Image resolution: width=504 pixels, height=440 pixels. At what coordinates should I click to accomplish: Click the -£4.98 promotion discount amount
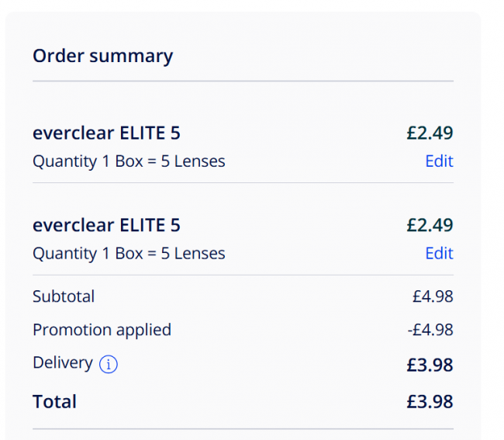pyautogui.click(x=430, y=330)
